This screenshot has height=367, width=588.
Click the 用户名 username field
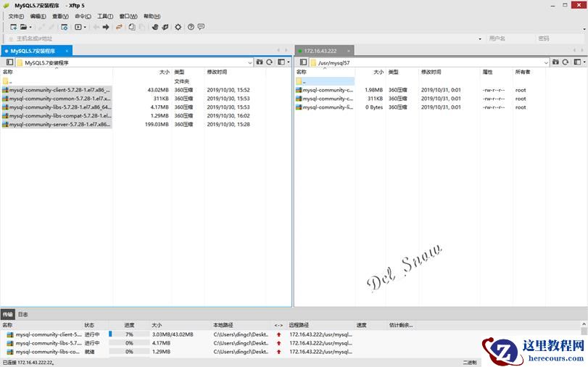point(510,38)
